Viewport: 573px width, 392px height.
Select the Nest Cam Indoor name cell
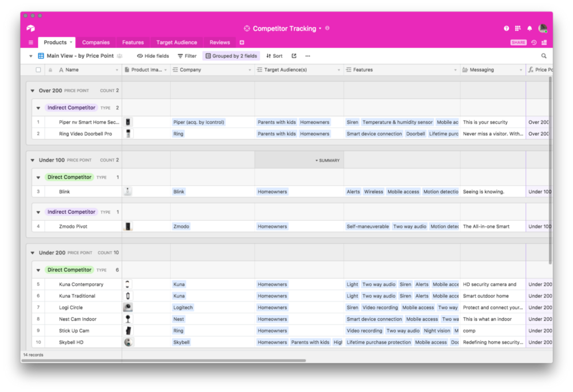coord(78,319)
